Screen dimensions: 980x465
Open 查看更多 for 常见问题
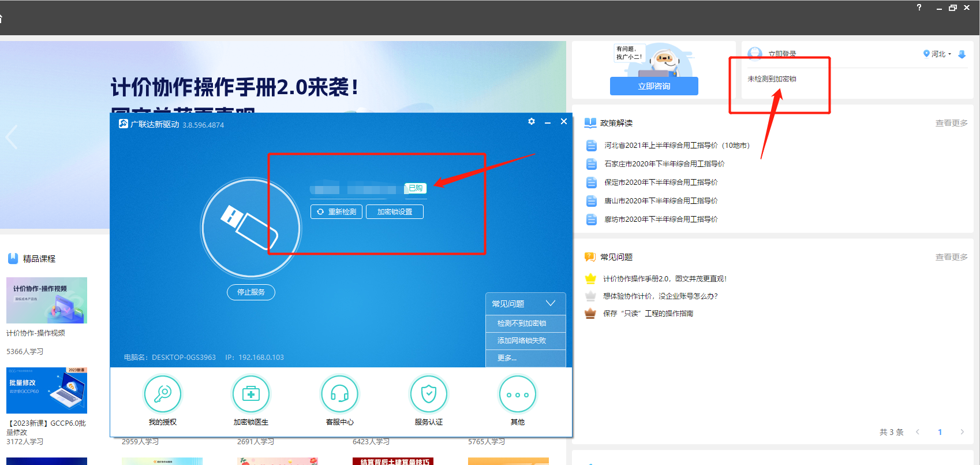tap(951, 257)
